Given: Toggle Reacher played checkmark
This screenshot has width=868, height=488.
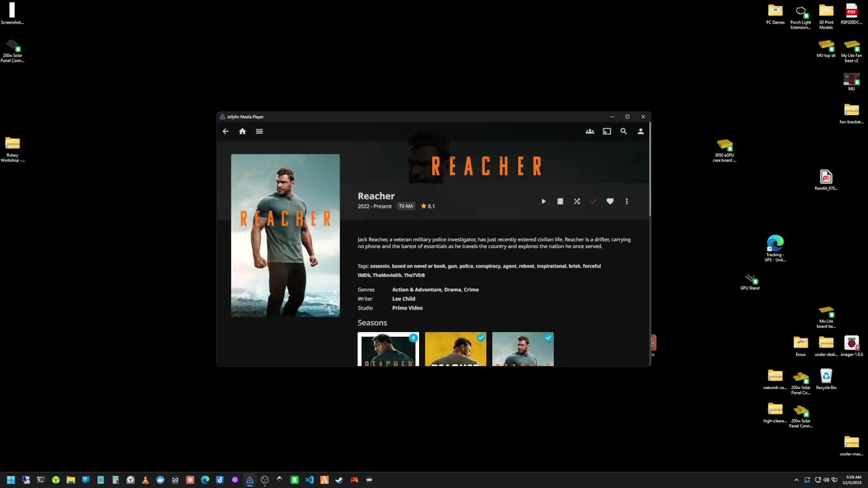Looking at the screenshot, I should pos(593,201).
